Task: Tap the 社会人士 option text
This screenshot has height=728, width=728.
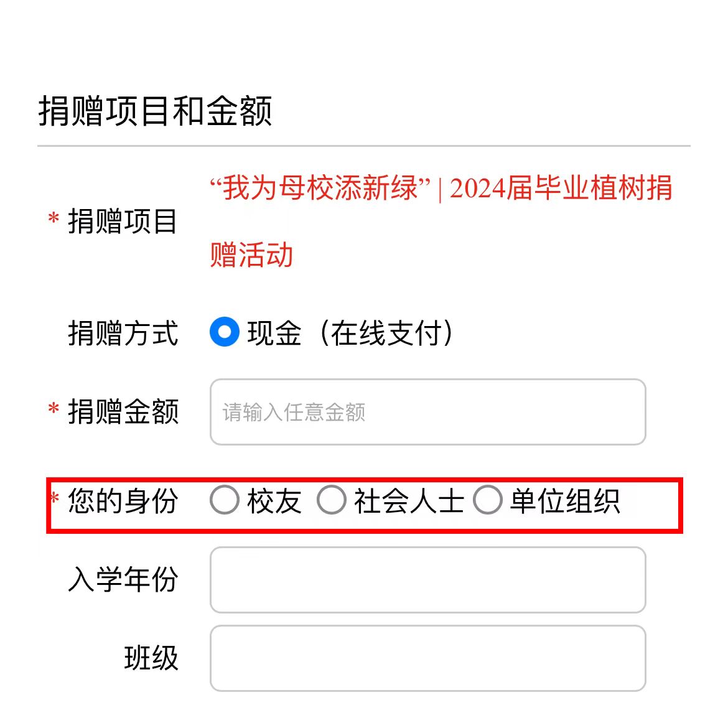Action: [409, 501]
